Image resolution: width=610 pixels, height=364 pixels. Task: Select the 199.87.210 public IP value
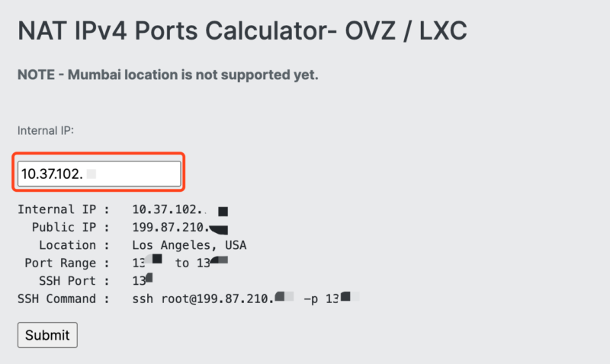pos(169,227)
